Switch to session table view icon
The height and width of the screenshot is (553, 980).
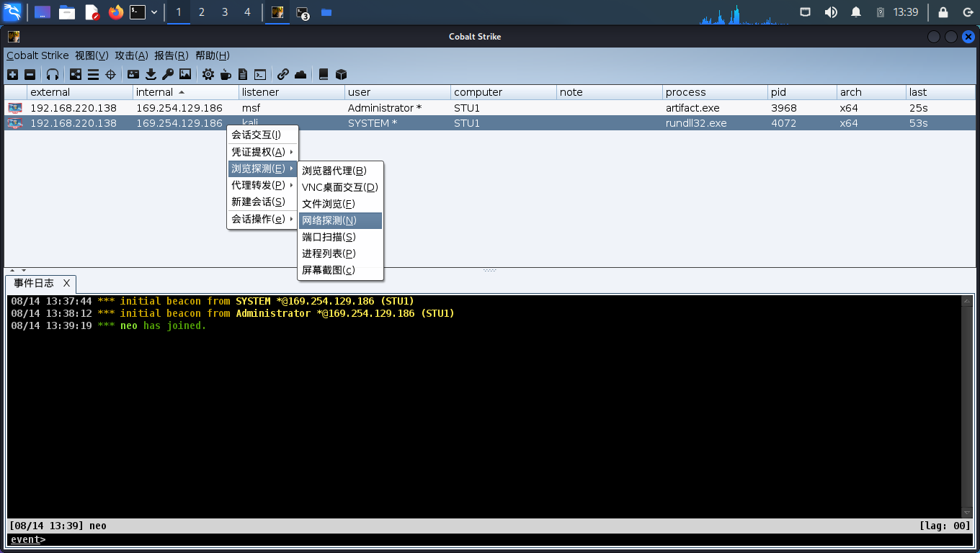click(93, 74)
